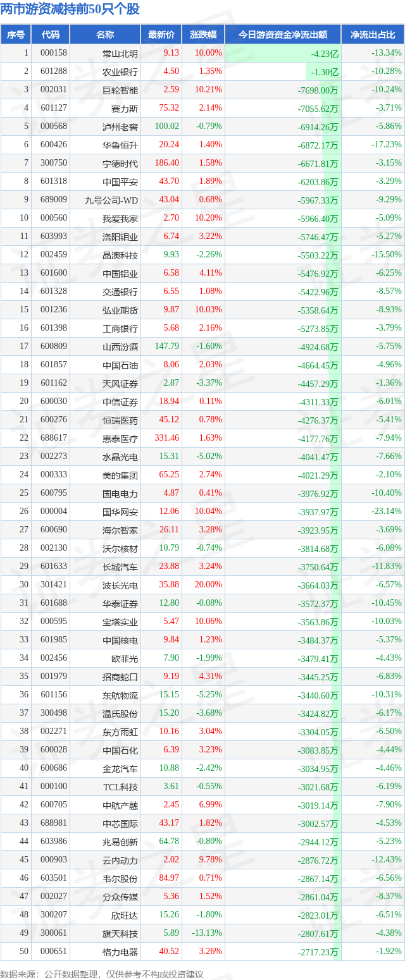Select stock name 分众传媒
Screen dimensions: 405x980
coord(120,897)
